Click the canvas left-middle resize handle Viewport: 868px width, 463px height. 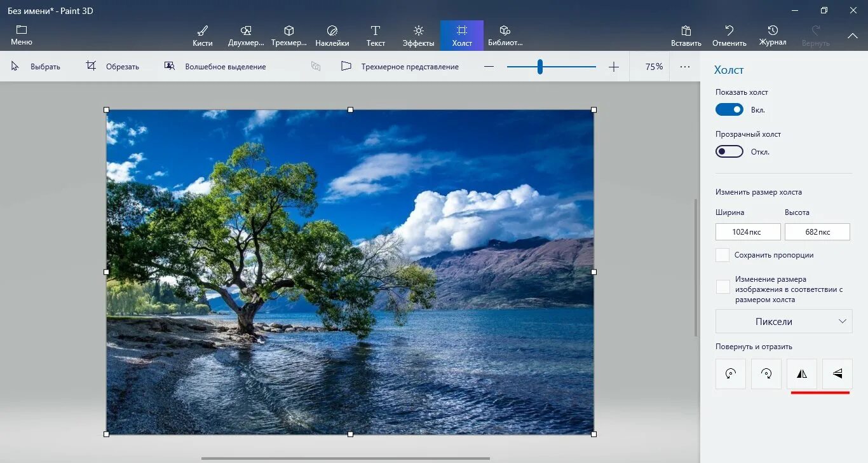coord(106,272)
